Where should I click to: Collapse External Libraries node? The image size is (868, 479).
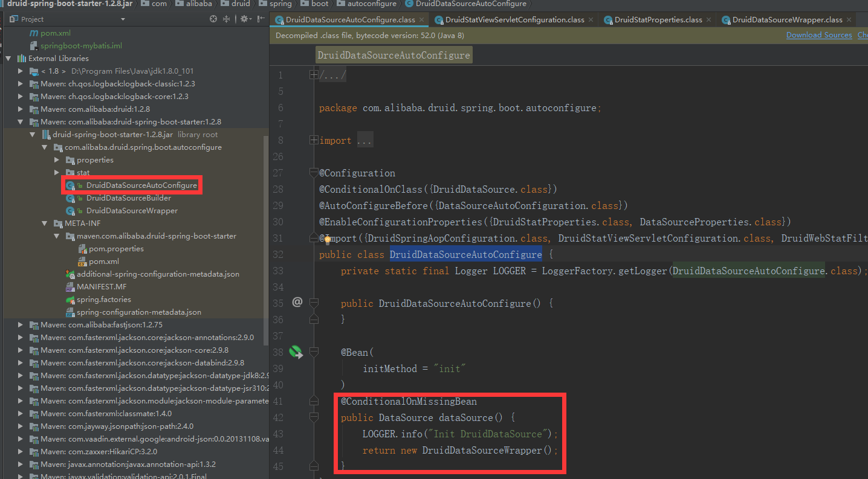(x=8, y=59)
